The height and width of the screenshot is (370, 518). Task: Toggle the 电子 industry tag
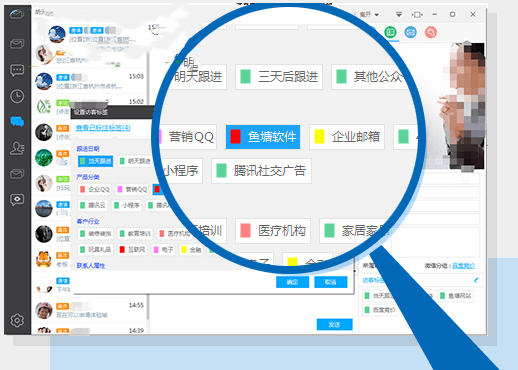pos(164,249)
